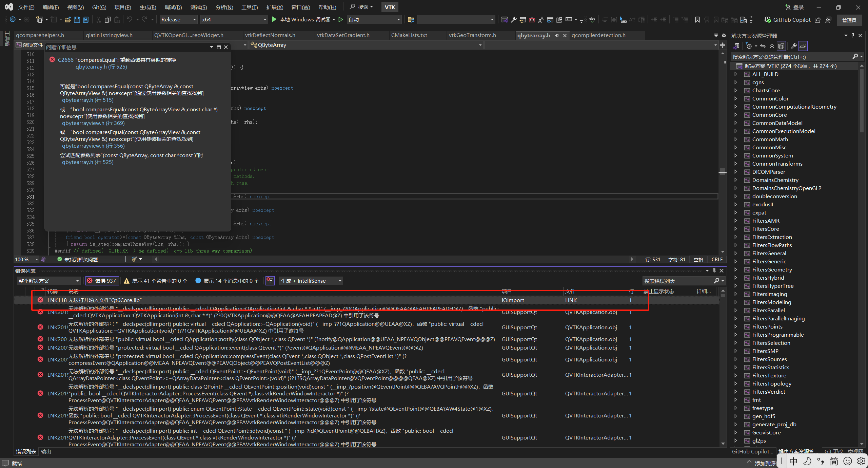This screenshot has width=868, height=468.
Task: Sync Solution Explorer with active document
Action: pos(763,46)
